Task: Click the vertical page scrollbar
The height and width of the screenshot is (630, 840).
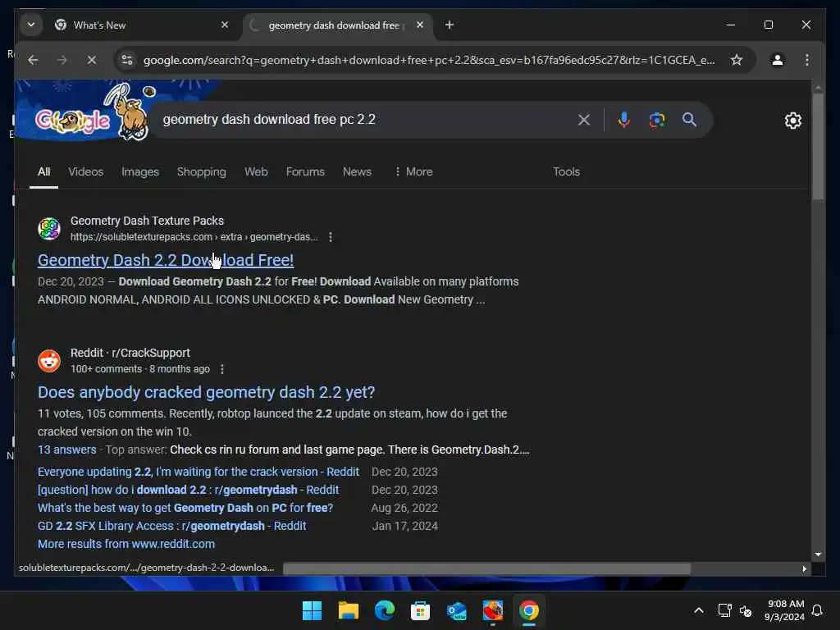Action: point(818,148)
